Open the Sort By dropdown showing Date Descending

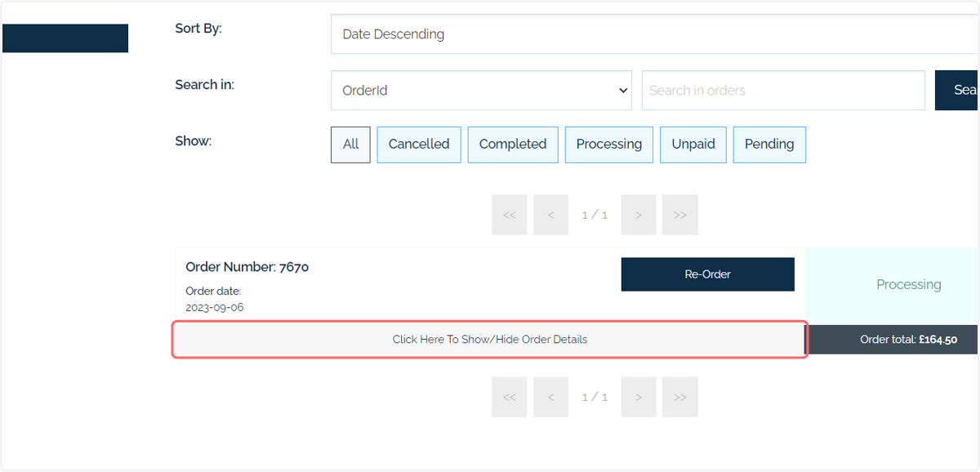(655, 34)
